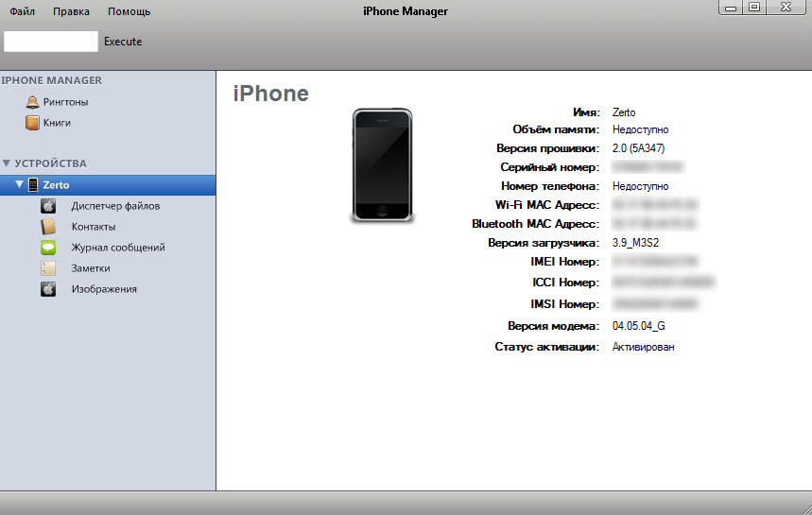The width and height of the screenshot is (812, 515).
Task: Click the Wi-Fi MAC Адресс label
Action: [x=547, y=205]
